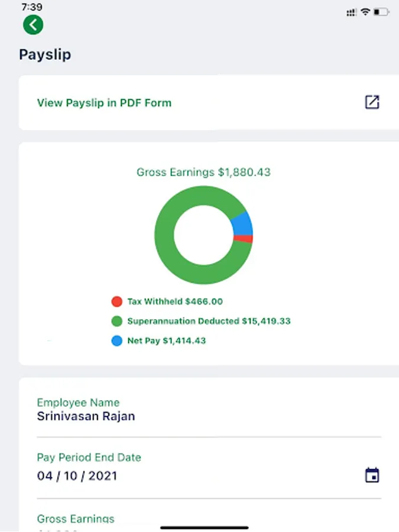399x532 pixels.
Task: Open the PDF external link icon
Action: pos(372,102)
